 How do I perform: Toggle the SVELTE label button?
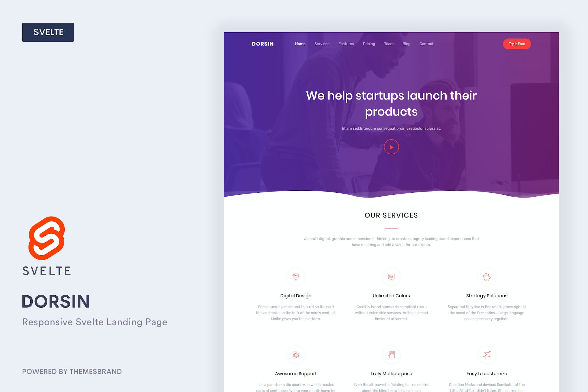tap(48, 32)
